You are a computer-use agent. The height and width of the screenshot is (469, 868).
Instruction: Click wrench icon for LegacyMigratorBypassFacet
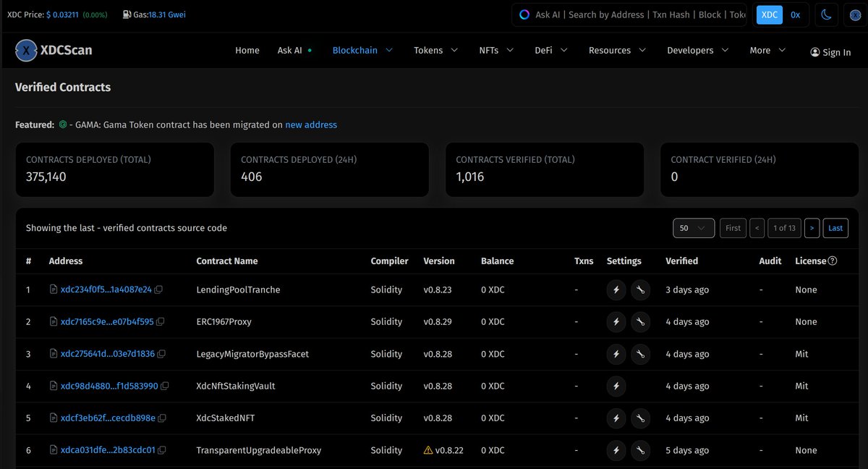(640, 354)
